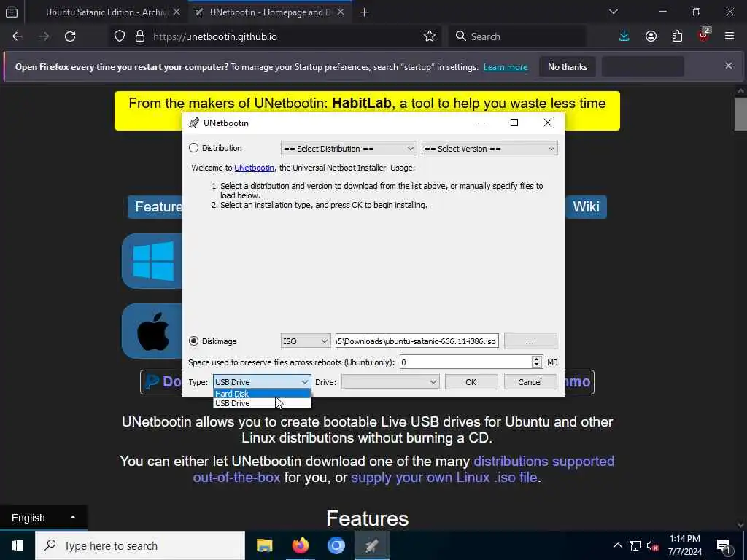
Task: Click the taskbar Type here to search box
Action: [x=140, y=545]
